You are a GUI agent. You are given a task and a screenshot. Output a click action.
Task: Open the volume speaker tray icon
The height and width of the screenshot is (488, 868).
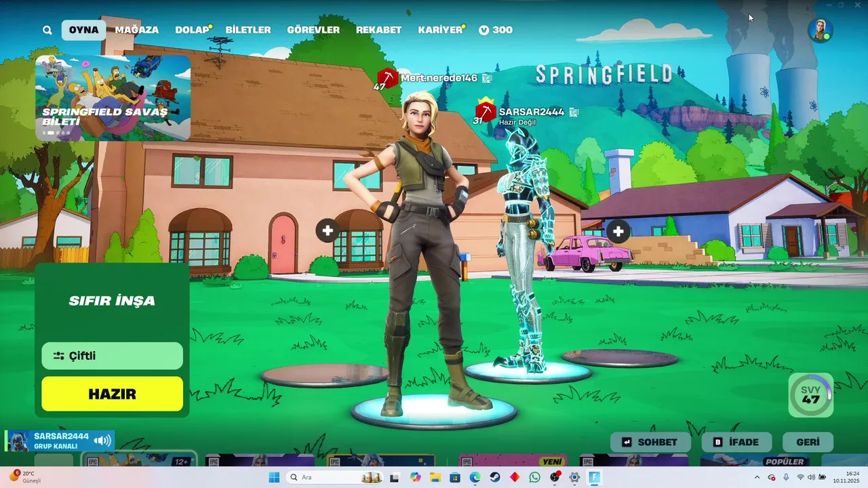click(x=811, y=477)
